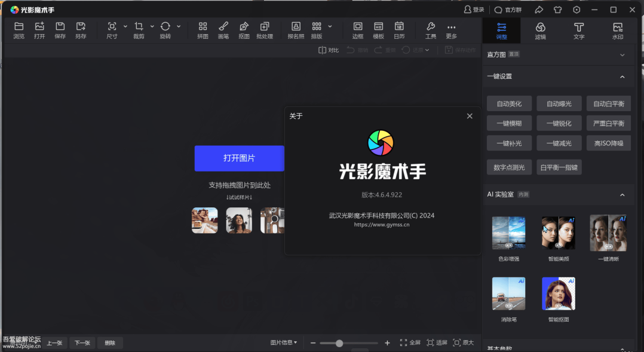The image size is (644, 352).
Task: Expand the 直方图 histogram section
Action: click(x=622, y=54)
